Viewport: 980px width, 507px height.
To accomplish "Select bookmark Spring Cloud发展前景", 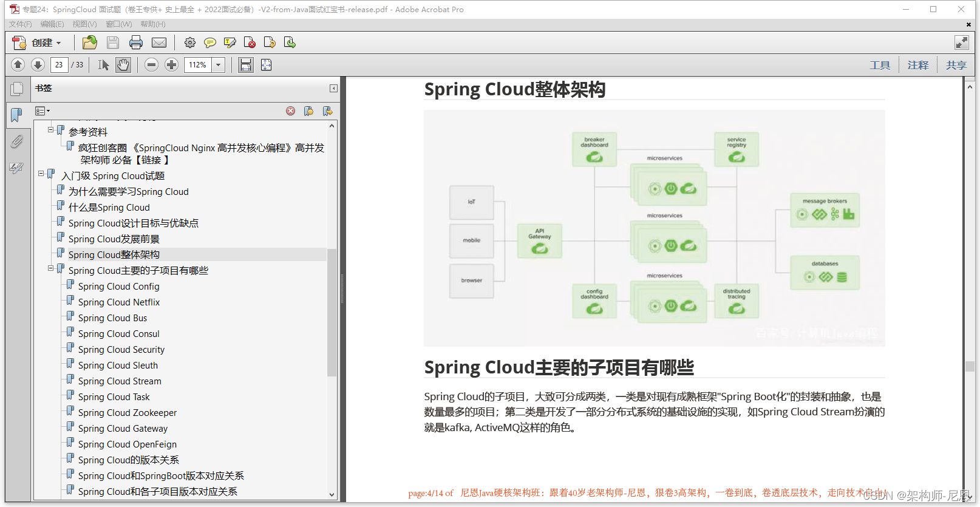I will [x=114, y=239].
